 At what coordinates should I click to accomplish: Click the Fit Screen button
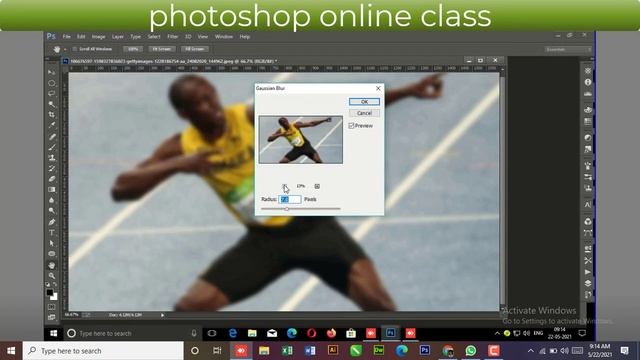pos(162,49)
